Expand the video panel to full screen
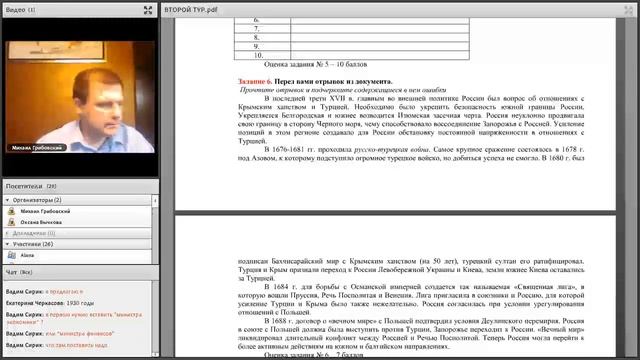The height and width of the screenshot is (360, 640). coord(148,10)
